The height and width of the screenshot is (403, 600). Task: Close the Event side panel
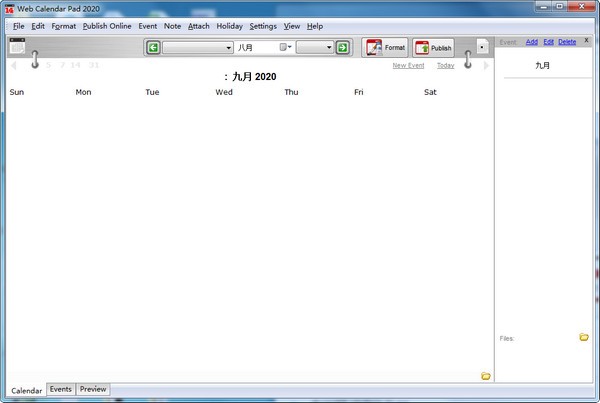click(587, 42)
